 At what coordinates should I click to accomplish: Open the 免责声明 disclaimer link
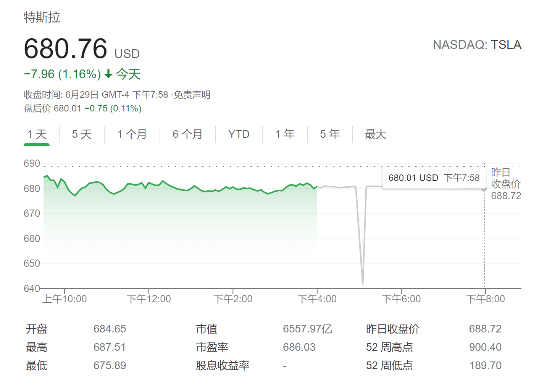click(192, 95)
